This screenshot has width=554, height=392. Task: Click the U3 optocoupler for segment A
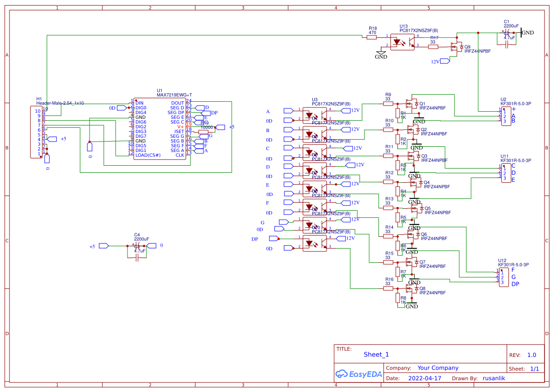[x=315, y=115]
